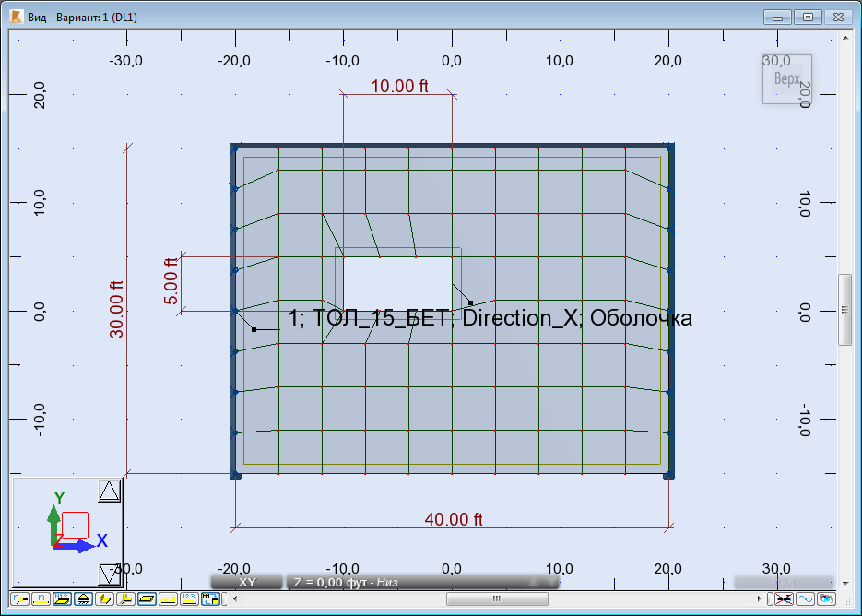The height and width of the screenshot is (616, 862).
Task: Click the down triangle in the axes navigator
Action: click(109, 575)
